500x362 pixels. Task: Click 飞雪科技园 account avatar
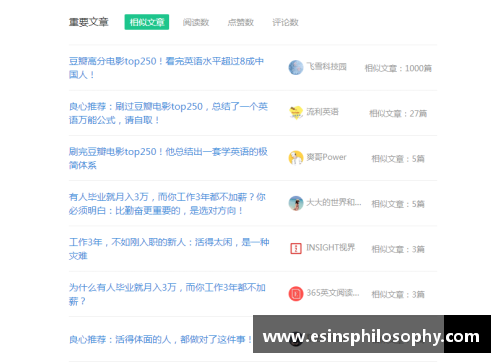tap(296, 68)
